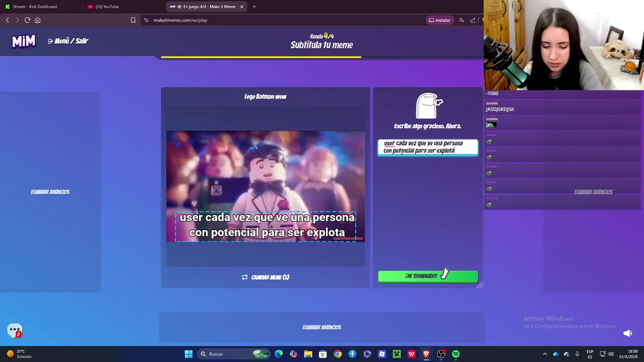Open the chat bubble with 2 notifications

coord(15,330)
